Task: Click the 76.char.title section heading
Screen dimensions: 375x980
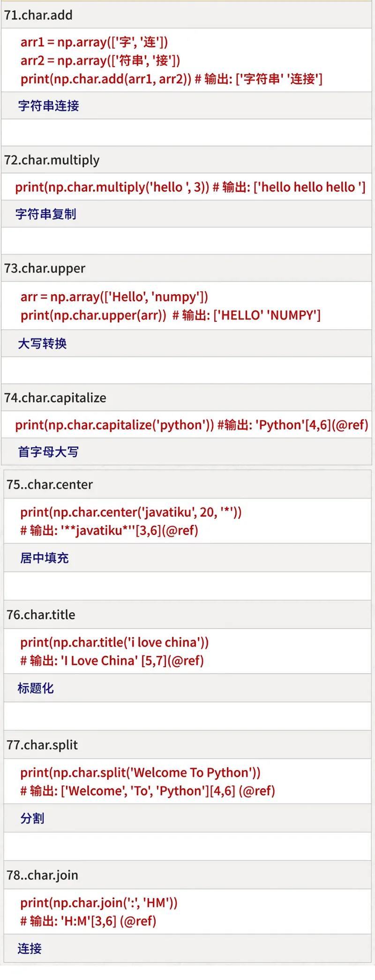Action: tap(41, 615)
